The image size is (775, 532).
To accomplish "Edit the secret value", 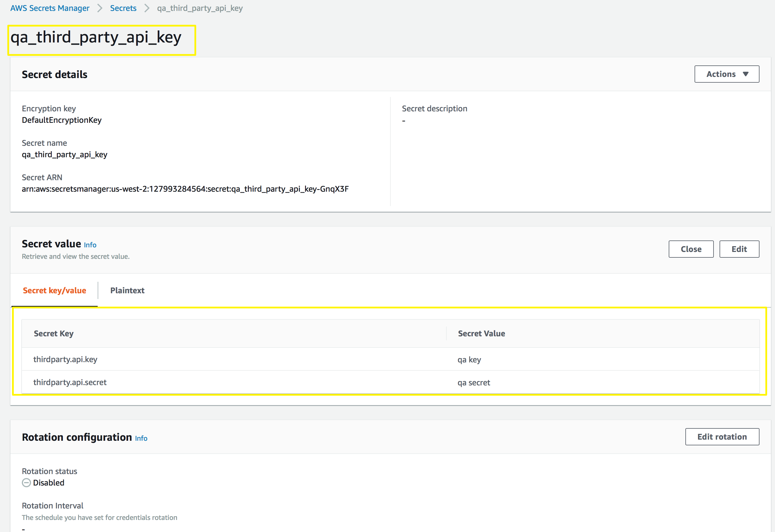I will coord(739,249).
